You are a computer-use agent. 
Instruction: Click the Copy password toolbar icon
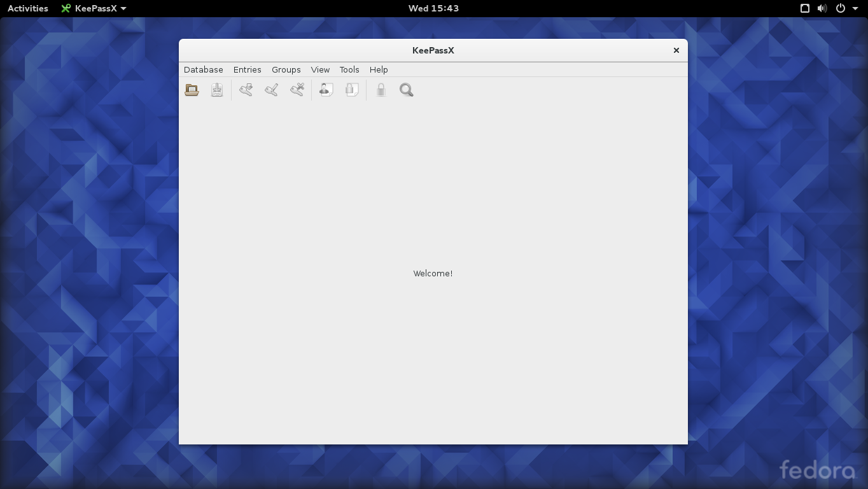(x=352, y=90)
